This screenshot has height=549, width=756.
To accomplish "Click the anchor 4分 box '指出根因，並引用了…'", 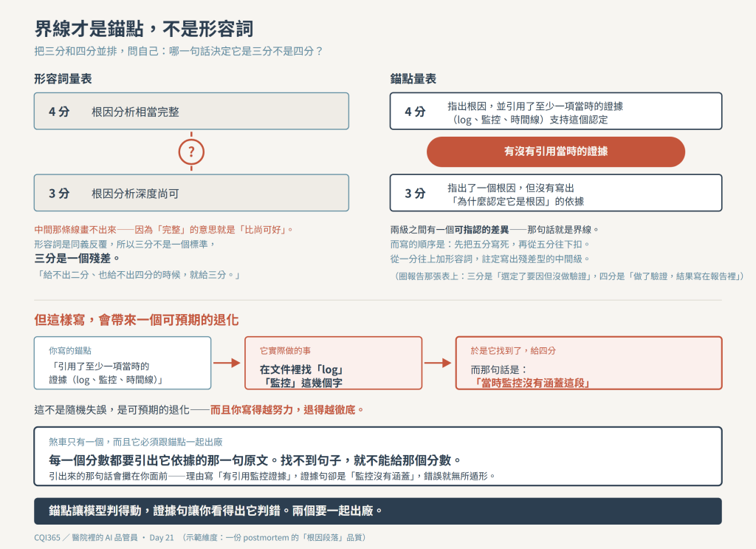I will click(556, 112).
